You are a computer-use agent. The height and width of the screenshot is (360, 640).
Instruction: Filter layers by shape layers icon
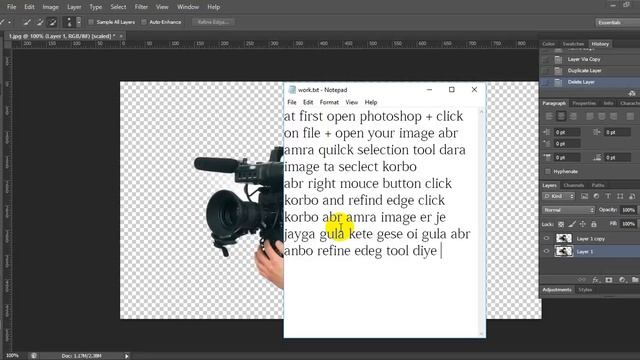pyautogui.click(x=620, y=196)
